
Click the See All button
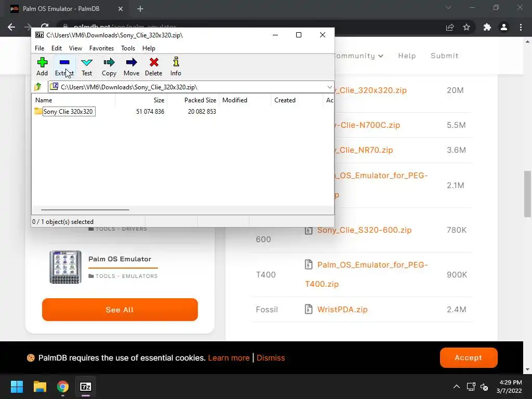click(x=120, y=310)
